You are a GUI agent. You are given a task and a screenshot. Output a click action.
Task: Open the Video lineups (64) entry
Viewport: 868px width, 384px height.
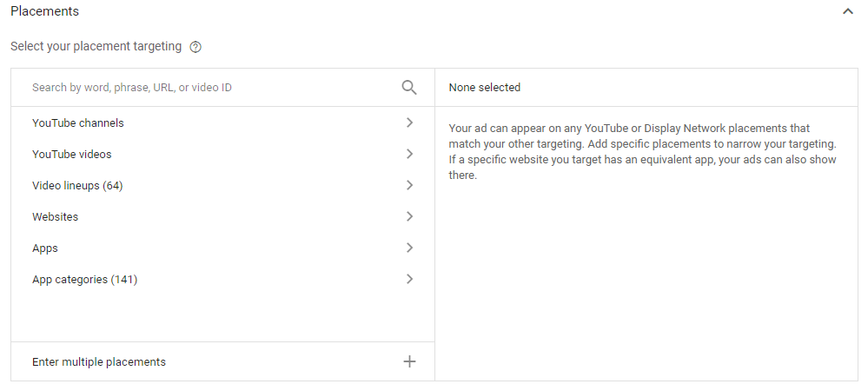coord(77,186)
